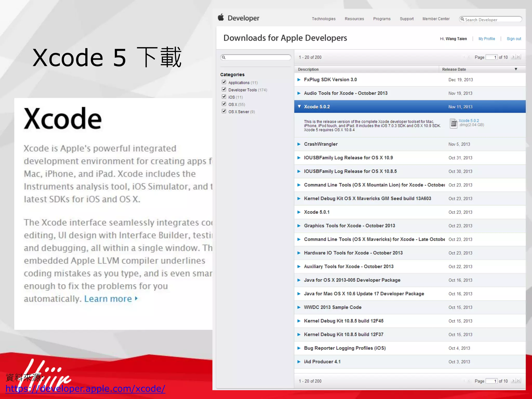Click the Release Date column header

pyautogui.click(x=482, y=69)
